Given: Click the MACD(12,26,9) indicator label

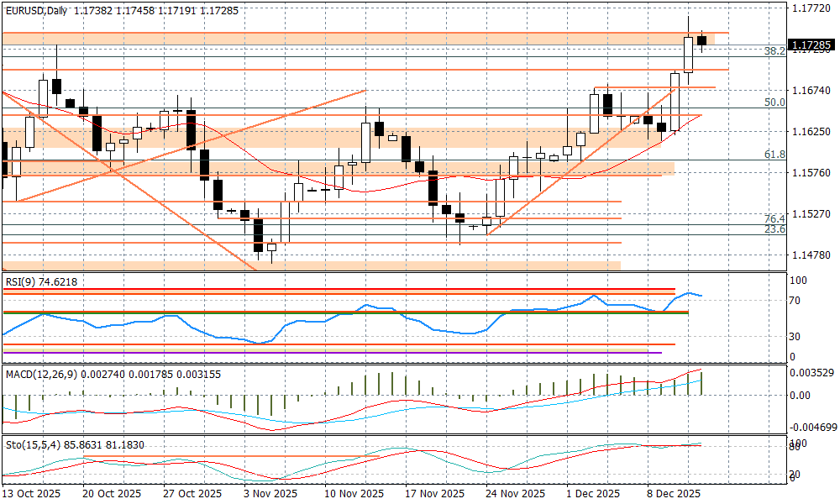Looking at the screenshot, I should 42,374.
